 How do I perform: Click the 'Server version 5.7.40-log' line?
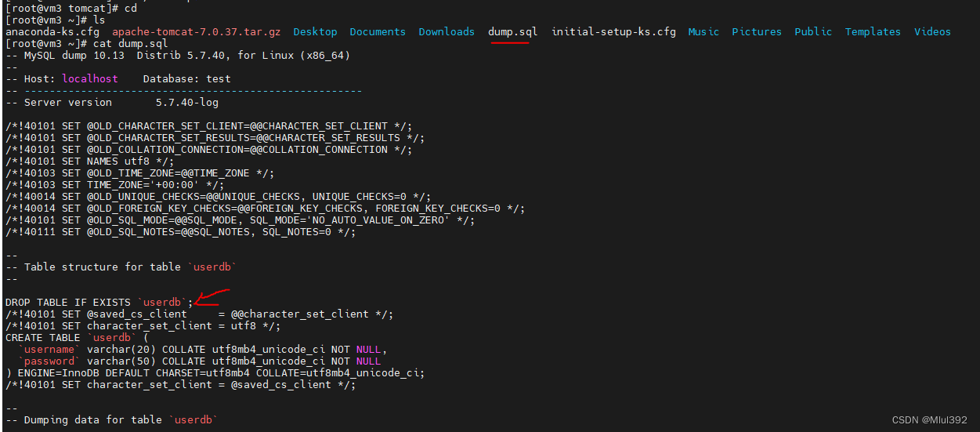[112, 102]
